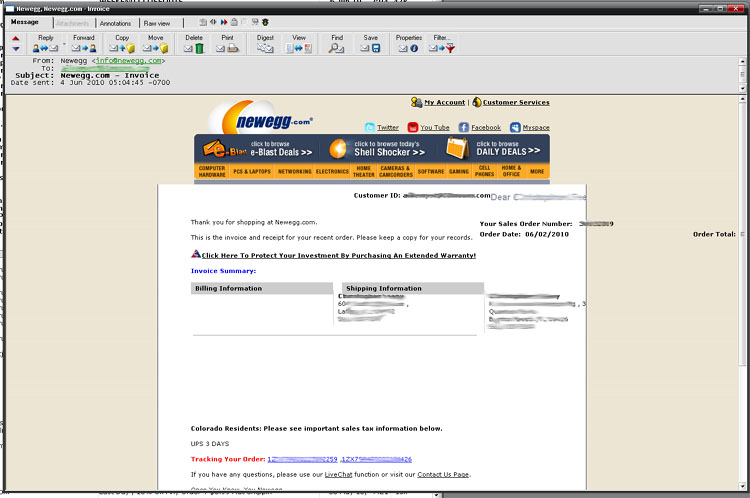This screenshot has height=498, width=750.
Task: Click the Filter toolbar button
Action: (x=441, y=43)
